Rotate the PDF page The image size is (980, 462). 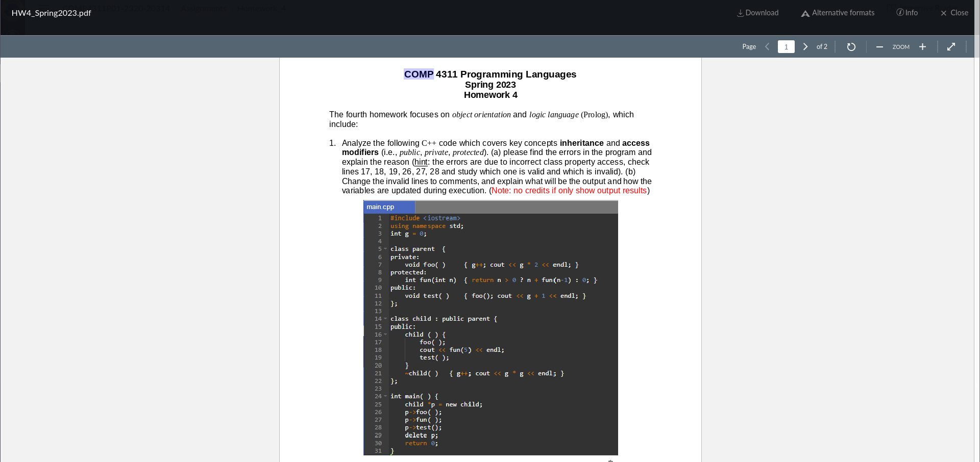[850, 46]
